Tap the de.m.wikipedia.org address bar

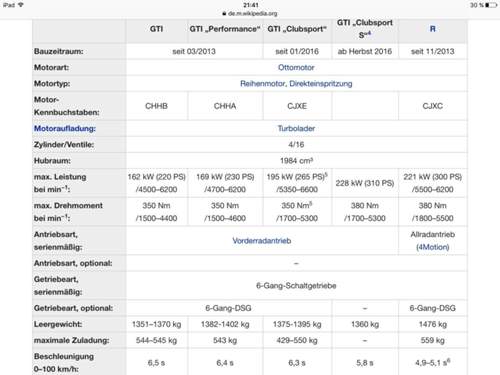250,14
